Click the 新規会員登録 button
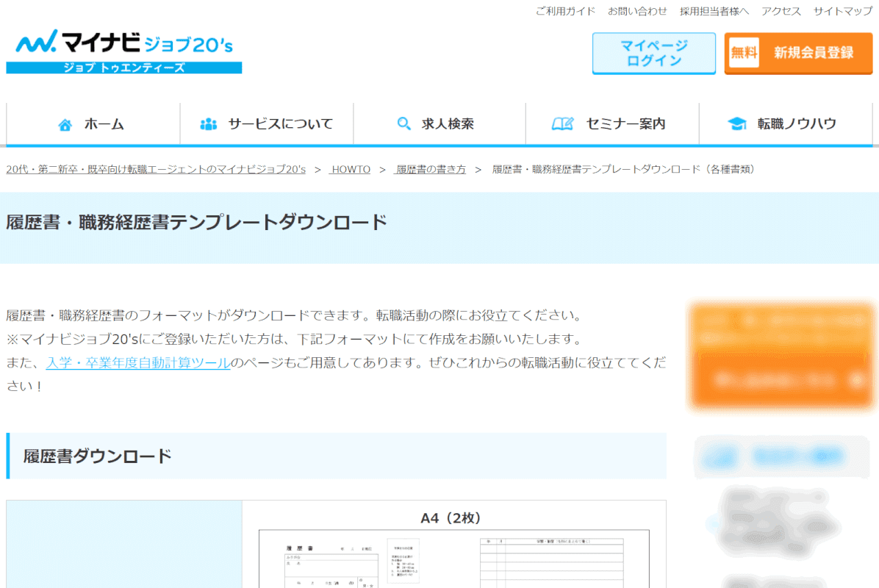 (798, 53)
